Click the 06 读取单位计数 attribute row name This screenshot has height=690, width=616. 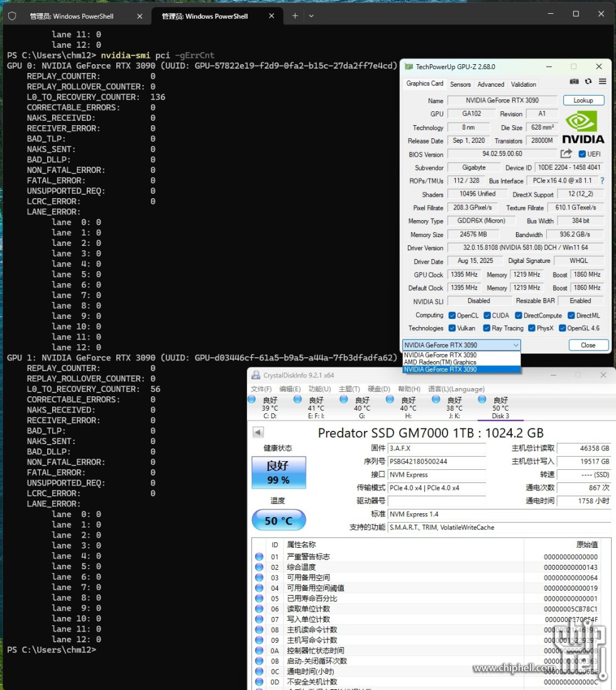pyautogui.click(x=308, y=609)
